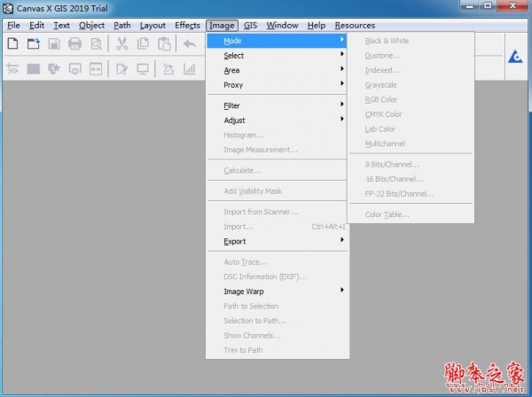Viewport: 532px width, 397px height.
Task: Select CMYK Color mode
Action: pyautogui.click(x=411, y=114)
